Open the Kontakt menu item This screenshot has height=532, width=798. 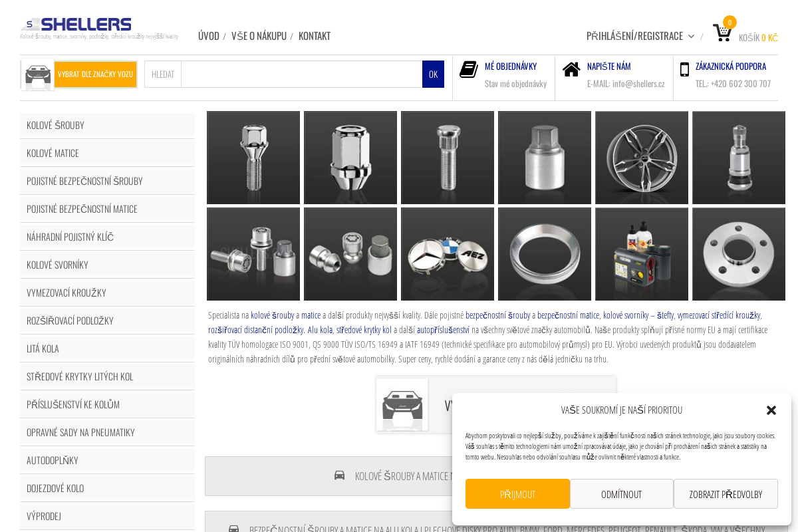pos(315,36)
